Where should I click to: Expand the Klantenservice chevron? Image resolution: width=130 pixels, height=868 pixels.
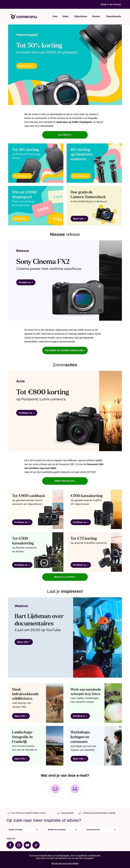click(x=115, y=830)
